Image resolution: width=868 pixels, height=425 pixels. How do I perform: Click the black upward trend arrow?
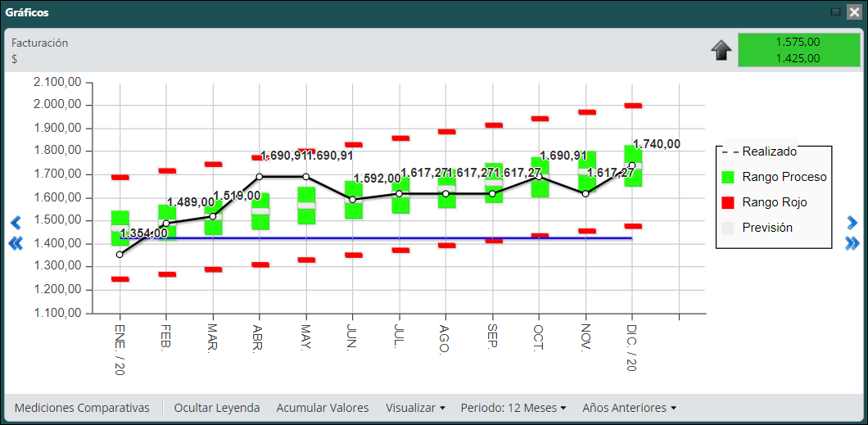pos(721,51)
